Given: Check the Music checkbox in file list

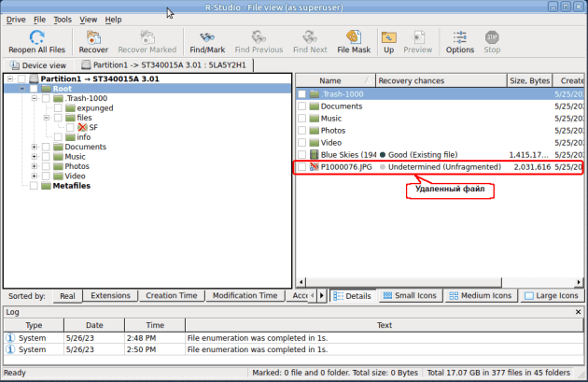Looking at the screenshot, I should click(301, 119).
